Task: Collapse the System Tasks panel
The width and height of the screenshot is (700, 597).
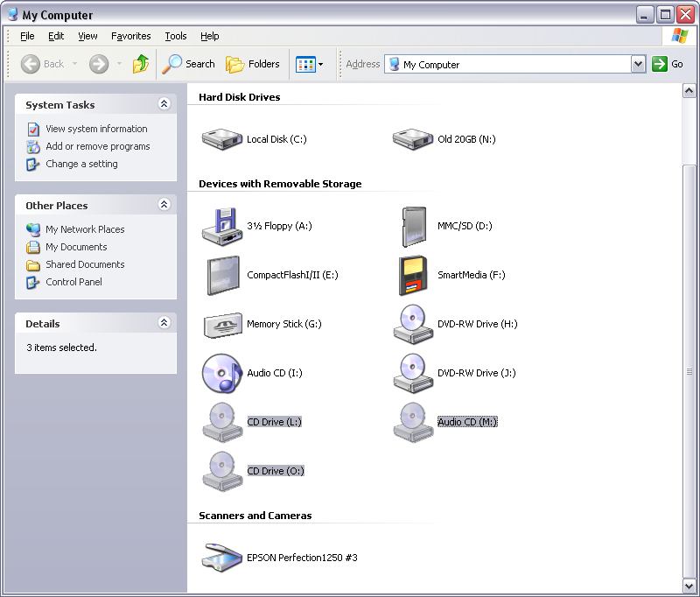Action: 164,104
